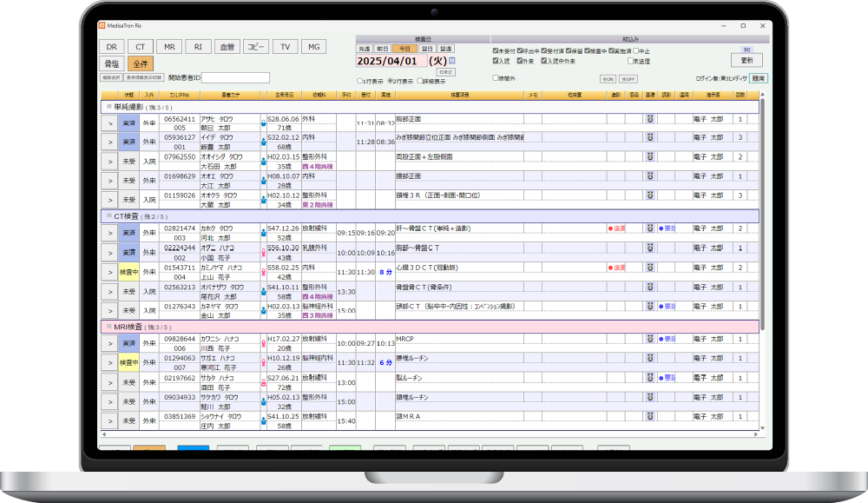Open image icon for patient オグニ ハナコ
The height and width of the screenshot is (503, 868).
tap(650, 248)
